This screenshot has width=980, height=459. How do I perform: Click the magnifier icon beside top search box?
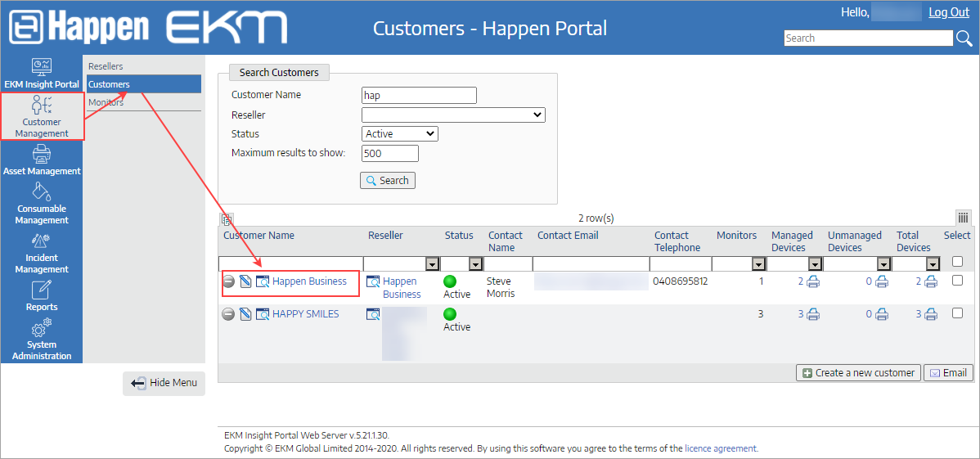[965, 38]
